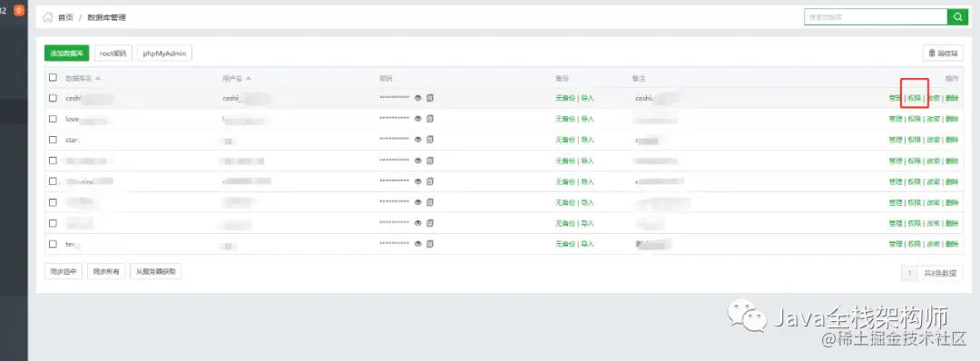Click 从服务器获取 button
Viewport: 980px width, 361px height.
(x=156, y=271)
